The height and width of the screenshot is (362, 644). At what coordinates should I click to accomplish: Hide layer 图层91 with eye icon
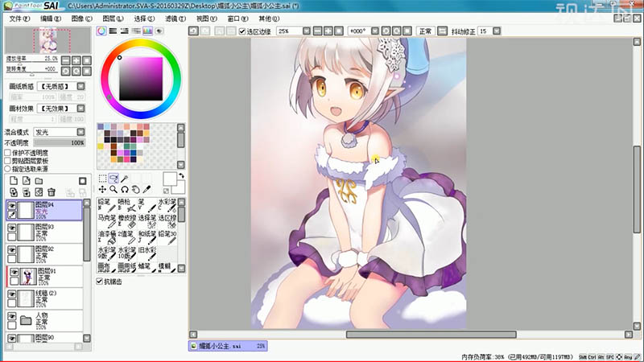(14, 272)
